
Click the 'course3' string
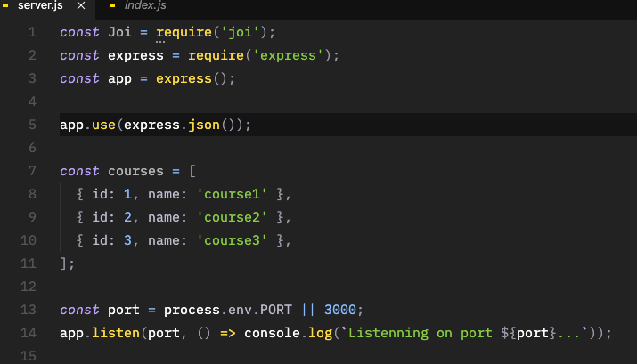tap(232, 240)
